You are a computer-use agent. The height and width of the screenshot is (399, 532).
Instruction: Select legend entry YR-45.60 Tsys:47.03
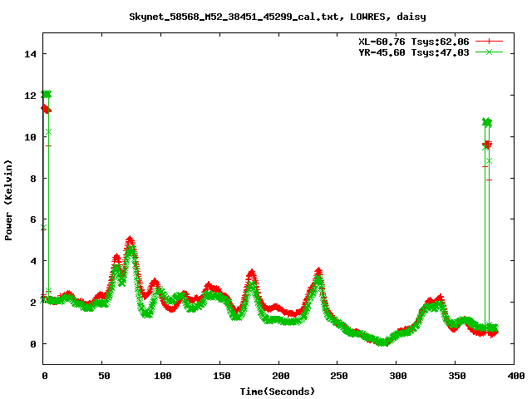(414, 52)
